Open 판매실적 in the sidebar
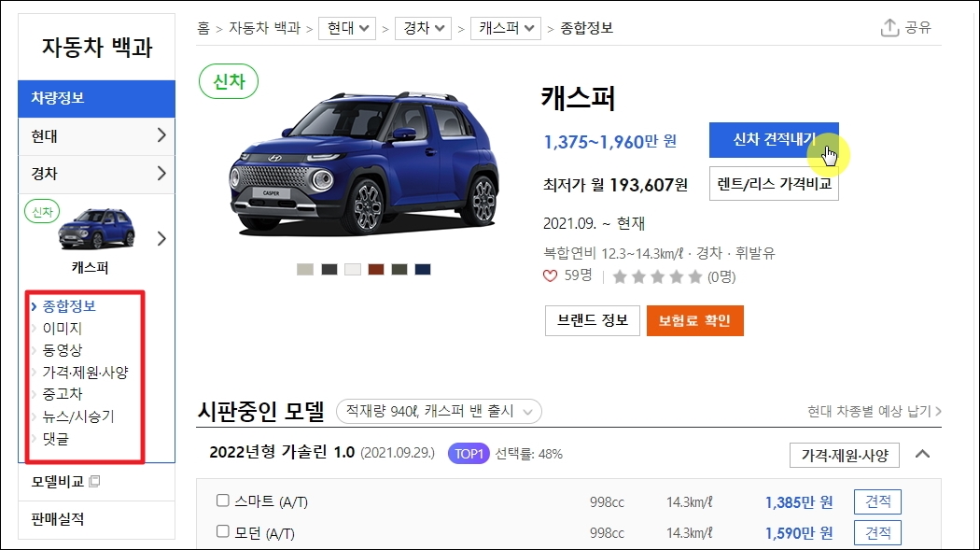 click(x=58, y=519)
